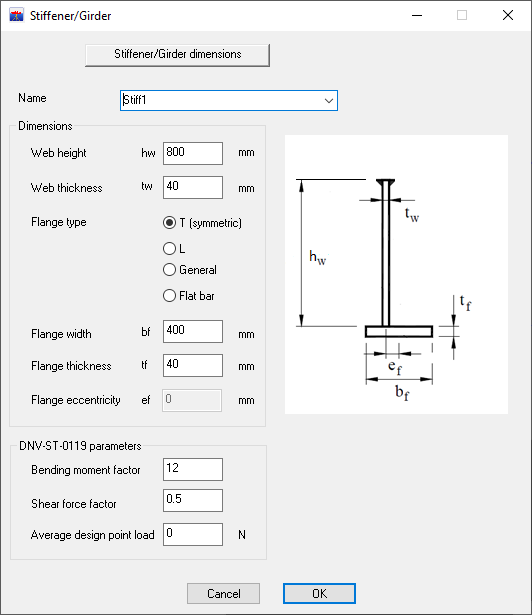Image resolution: width=532 pixels, height=615 pixels.
Task: Click the Flange thickness label
Action: point(71,366)
